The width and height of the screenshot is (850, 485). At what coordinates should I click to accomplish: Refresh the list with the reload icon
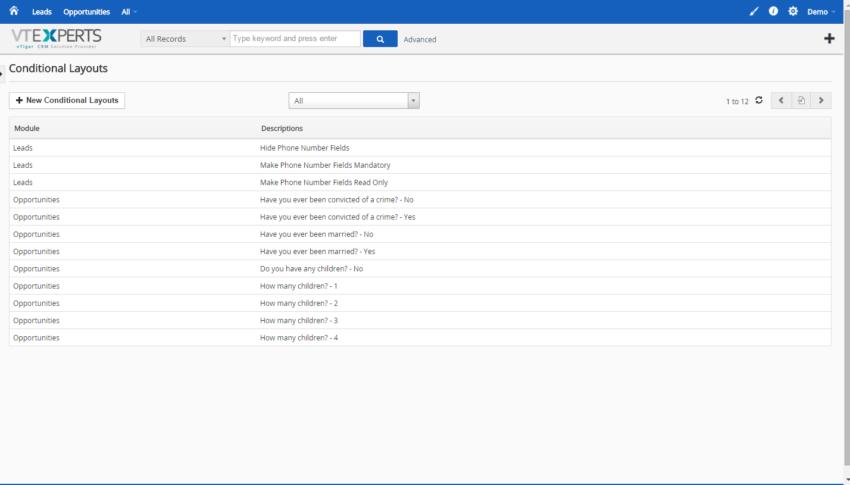[x=759, y=100]
